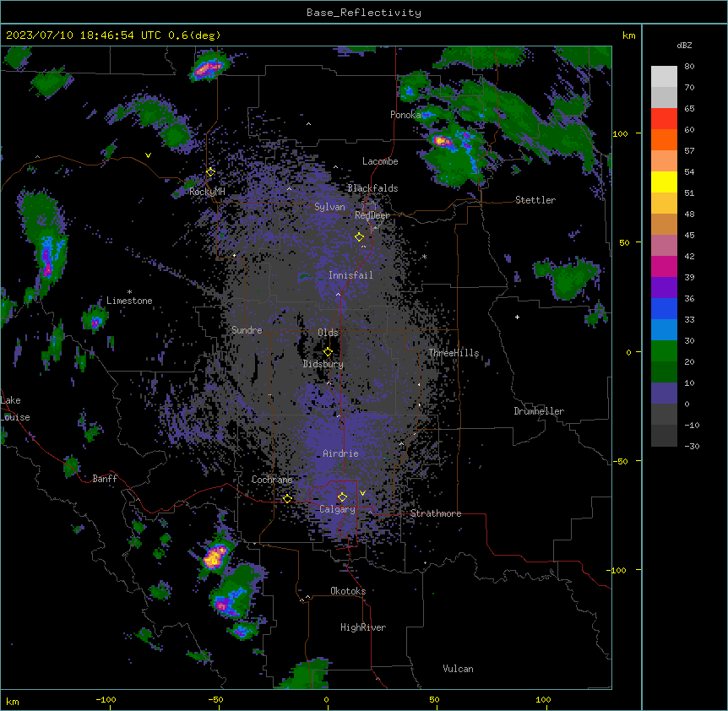
Task: Click the -50 tick on the bottom axis
Action: (215, 699)
